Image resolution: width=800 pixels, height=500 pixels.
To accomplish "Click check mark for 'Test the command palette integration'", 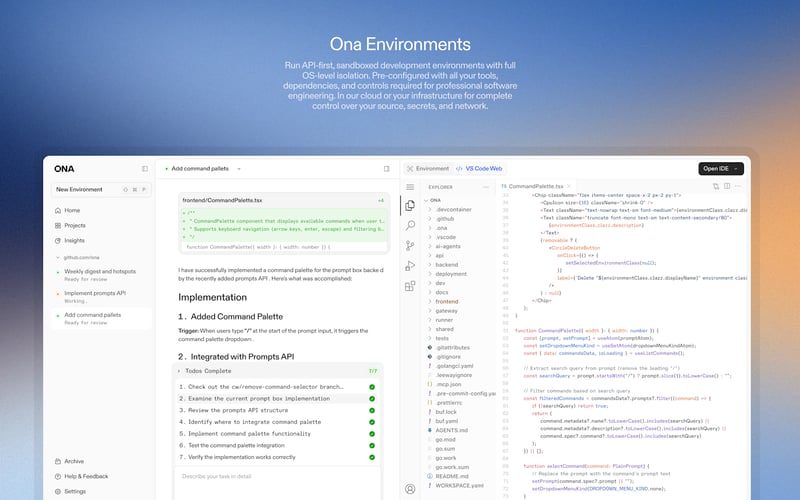I will pos(372,446).
